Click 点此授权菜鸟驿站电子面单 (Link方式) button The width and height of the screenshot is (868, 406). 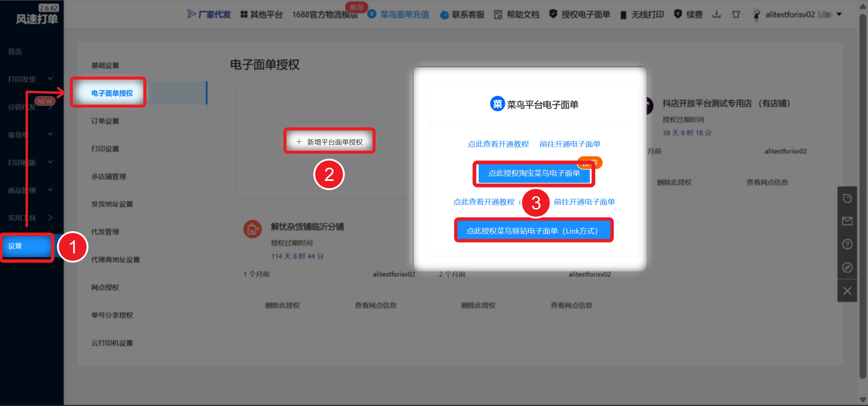[x=533, y=231]
